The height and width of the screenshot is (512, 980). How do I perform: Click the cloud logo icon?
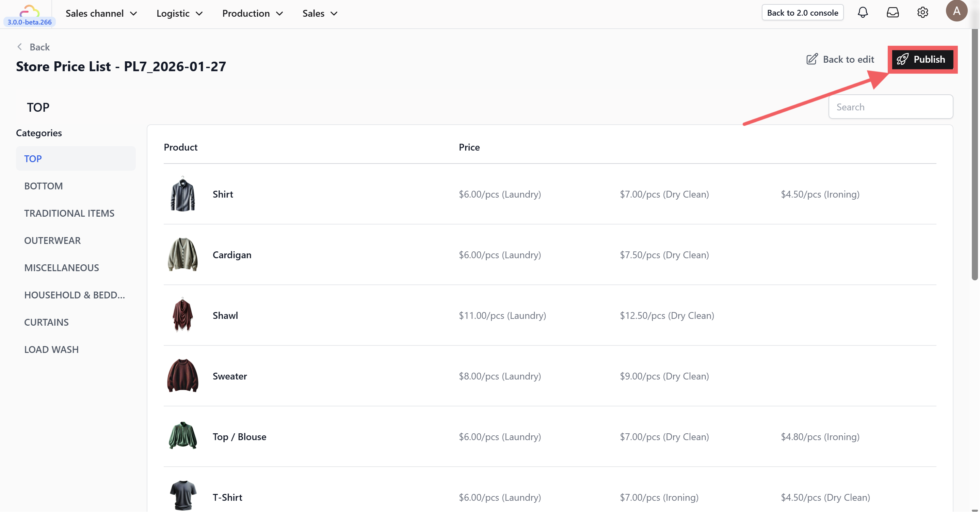pos(29,11)
